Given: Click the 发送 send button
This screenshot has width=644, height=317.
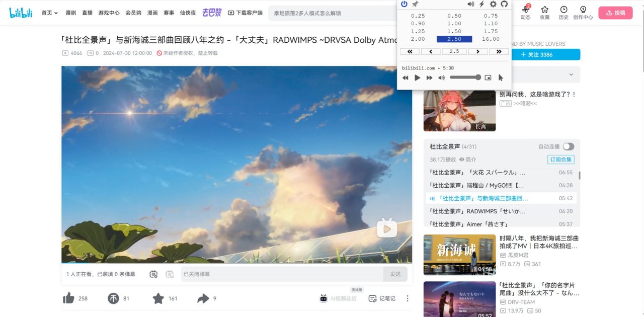Looking at the screenshot, I should pyautogui.click(x=395, y=274).
